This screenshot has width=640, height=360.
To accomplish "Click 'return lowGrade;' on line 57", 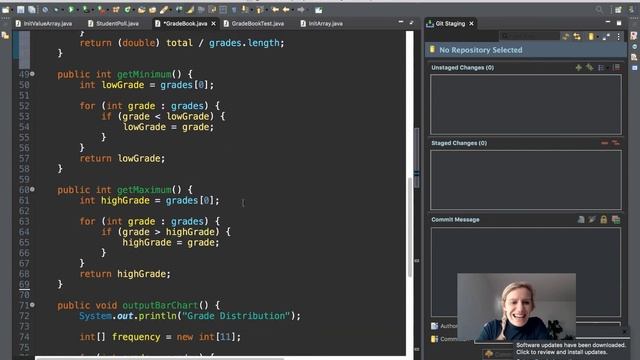I will [122, 158].
